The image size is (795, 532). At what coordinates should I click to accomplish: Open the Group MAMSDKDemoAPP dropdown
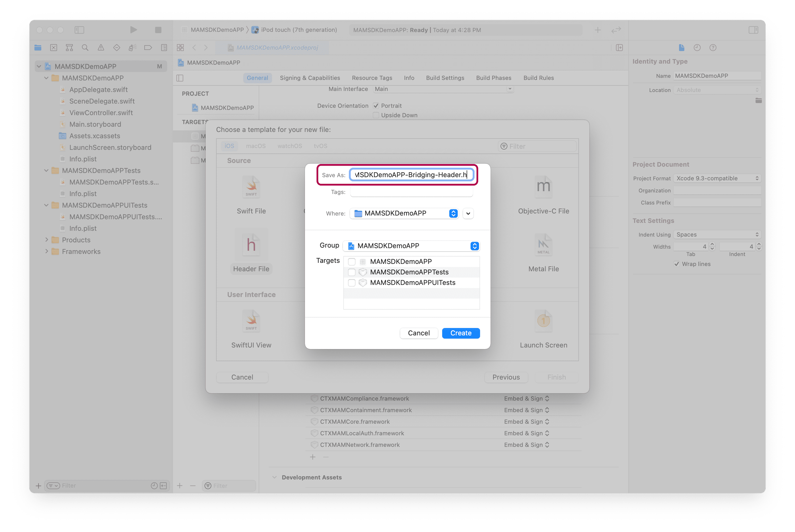(x=411, y=246)
